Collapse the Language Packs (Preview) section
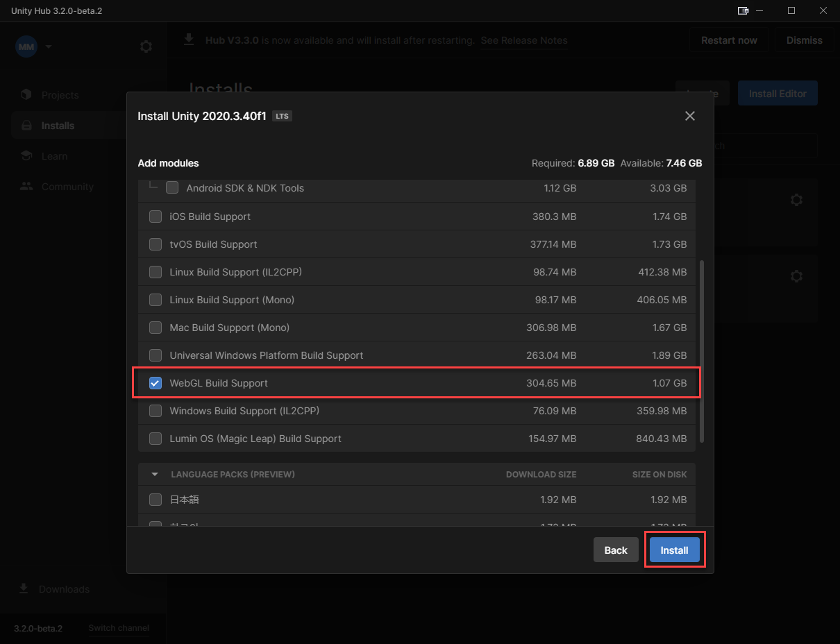This screenshot has height=644, width=840. coord(155,475)
